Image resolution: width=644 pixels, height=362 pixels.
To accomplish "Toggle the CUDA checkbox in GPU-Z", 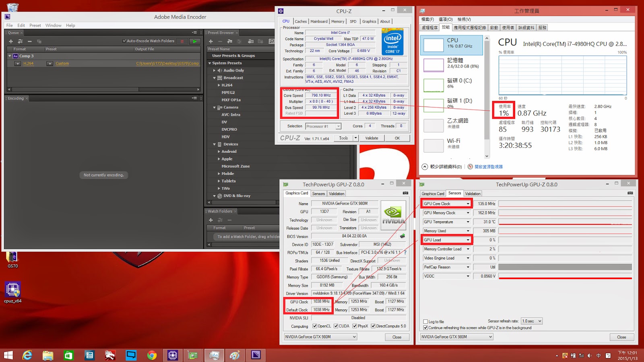I will 336,326.
